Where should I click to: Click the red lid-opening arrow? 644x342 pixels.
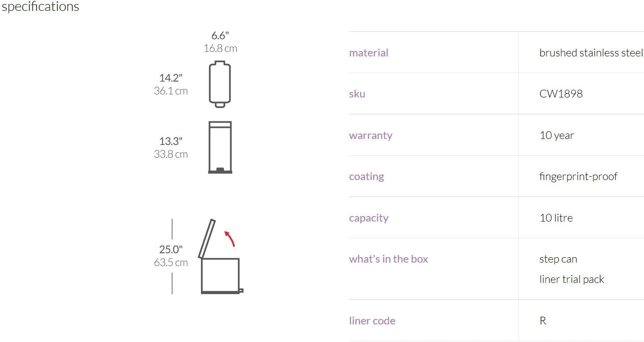click(x=230, y=239)
